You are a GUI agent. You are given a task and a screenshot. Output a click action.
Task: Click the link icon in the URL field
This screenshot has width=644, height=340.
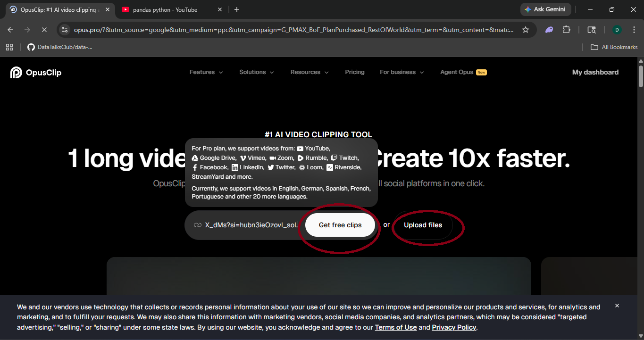(x=198, y=225)
